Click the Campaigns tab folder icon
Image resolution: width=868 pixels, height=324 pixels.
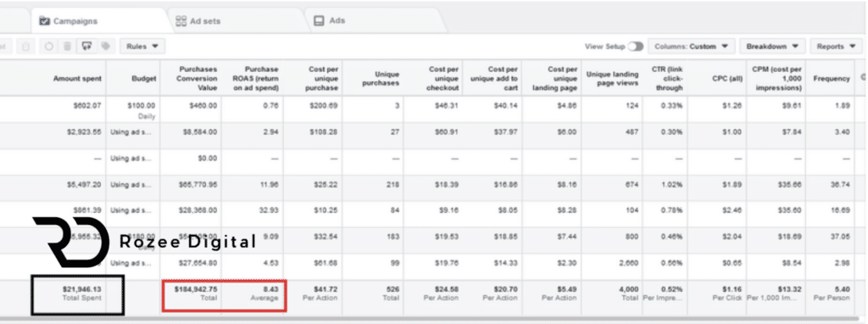44,21
